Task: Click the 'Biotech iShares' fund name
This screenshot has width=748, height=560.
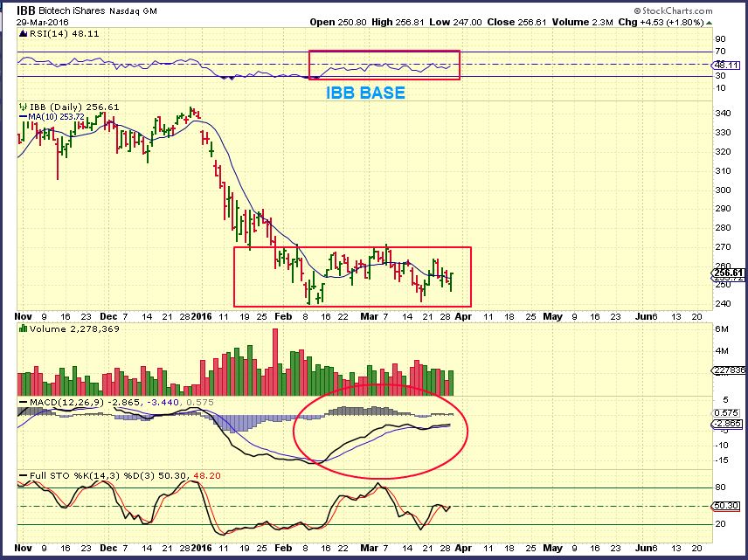Action: pyautogui.click(x=72, y=10)
